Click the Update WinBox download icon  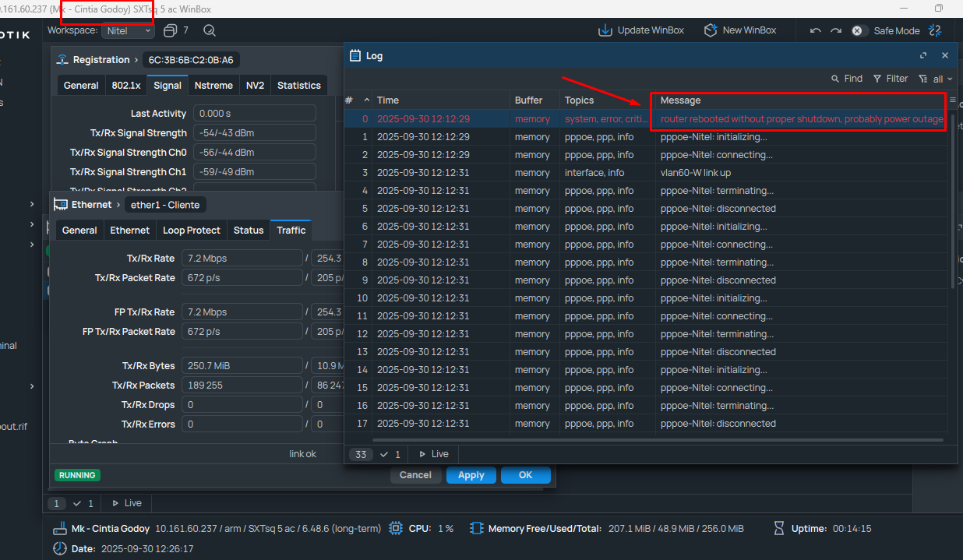click(605, 30)
